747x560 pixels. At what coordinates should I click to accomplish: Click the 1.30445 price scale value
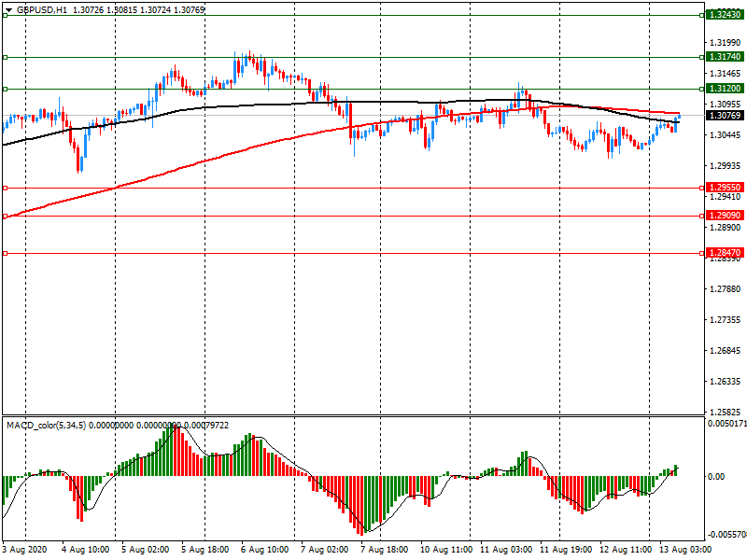click(726, 135)
